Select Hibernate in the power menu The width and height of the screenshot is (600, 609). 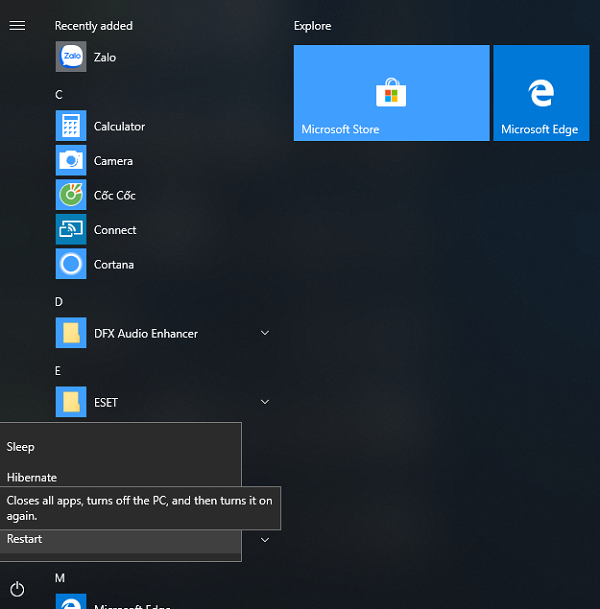32,478
